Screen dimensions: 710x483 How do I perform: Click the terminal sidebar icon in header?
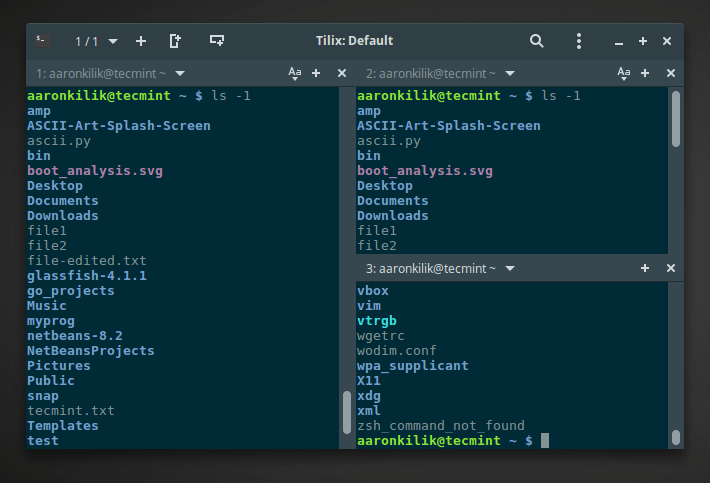43,41
